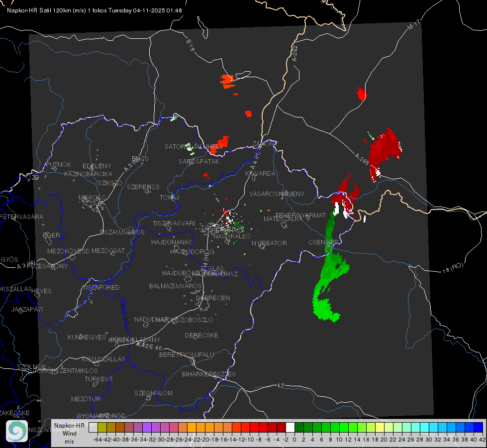This screenshot has width=487, height=448.
Task: Pick the olive swatch between -64 and -42
Action: 102,427
